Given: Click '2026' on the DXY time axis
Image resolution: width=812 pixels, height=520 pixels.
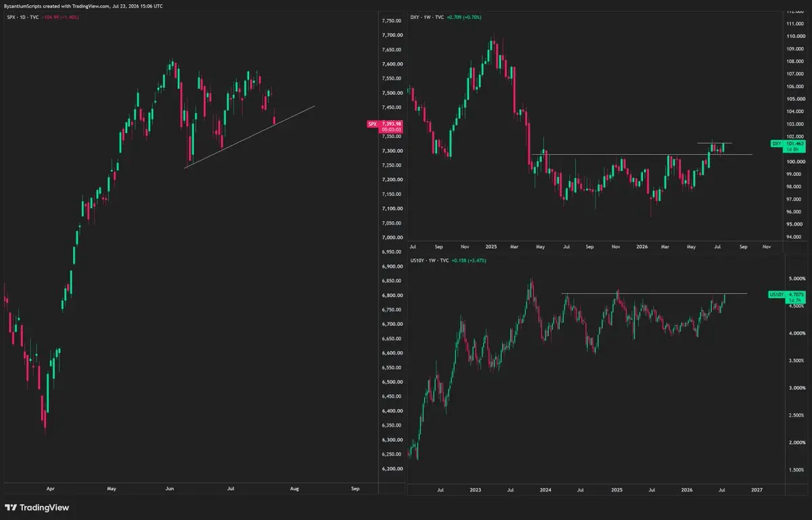Looking at the screenshot, I should click(642, 247).
